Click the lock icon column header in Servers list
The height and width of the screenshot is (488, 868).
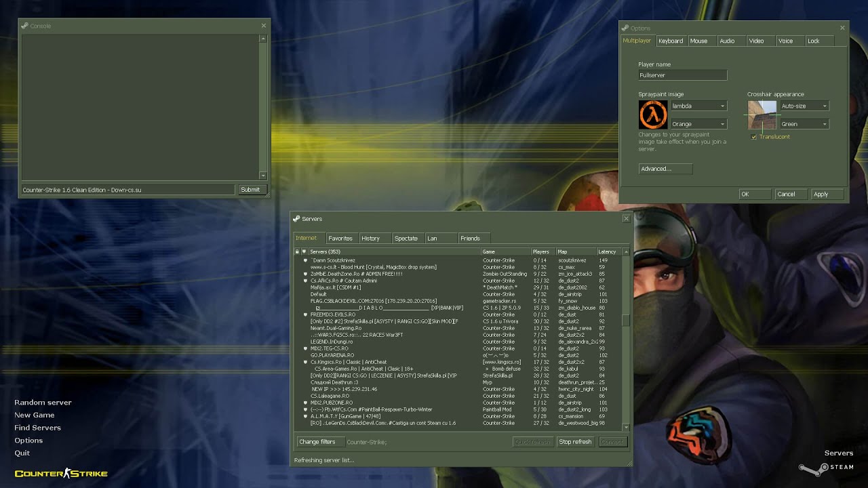(297, 251)
